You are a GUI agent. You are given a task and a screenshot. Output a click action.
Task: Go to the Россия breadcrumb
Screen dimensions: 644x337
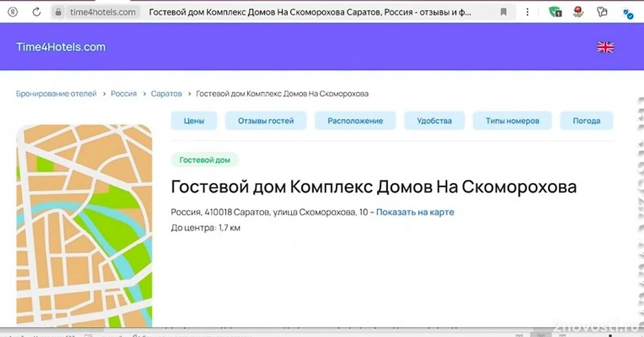(x=123, y=94)
